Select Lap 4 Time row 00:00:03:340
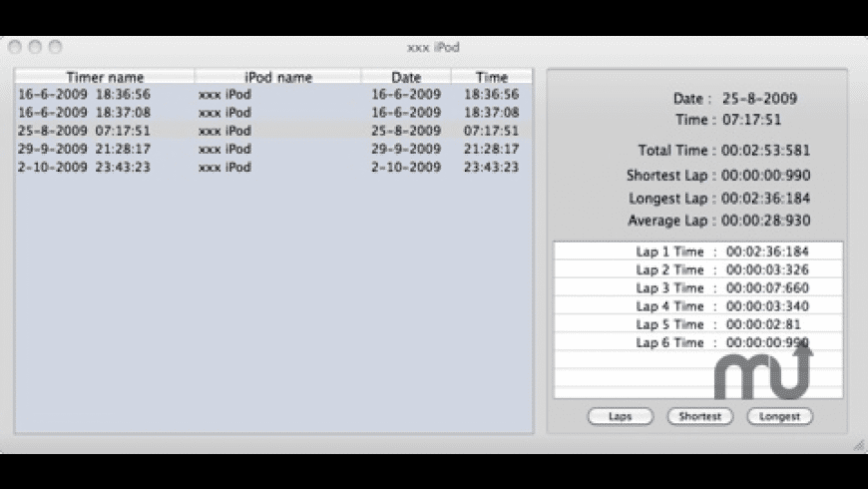This screenshot has height=489, width=868. coord(698,306)
